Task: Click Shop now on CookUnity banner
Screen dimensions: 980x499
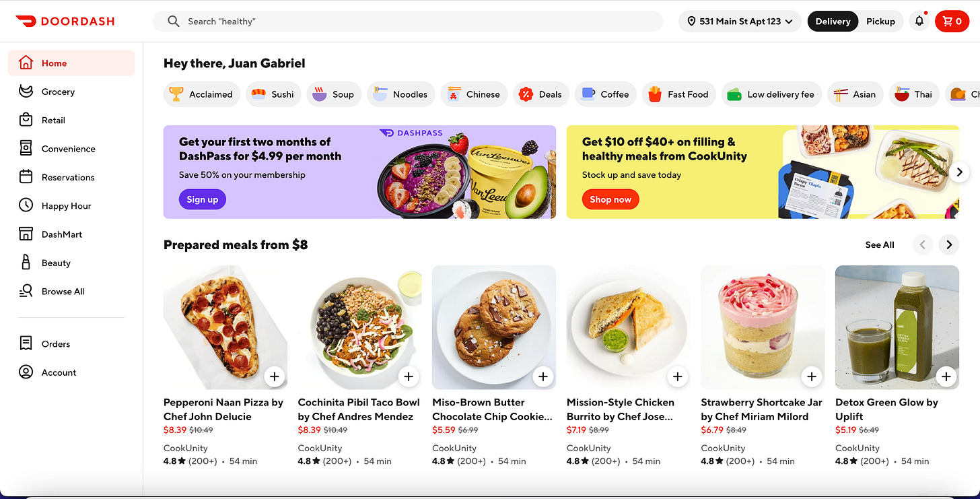Action: 610,199
